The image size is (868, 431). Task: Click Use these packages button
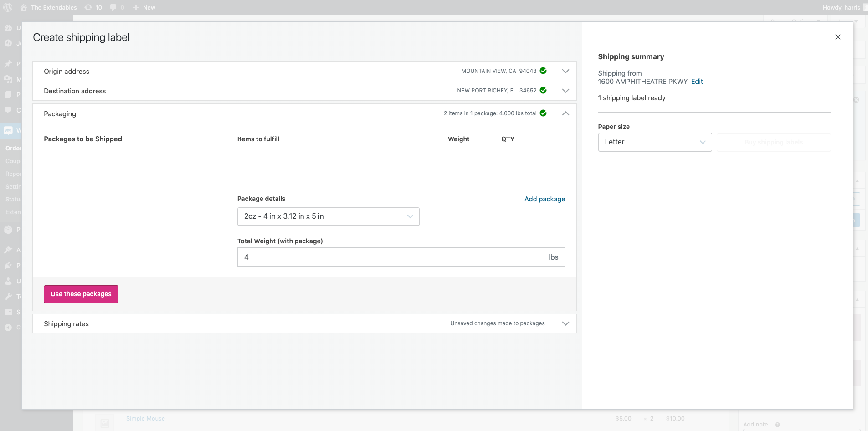pyautogui.click(x=81, y=294)
